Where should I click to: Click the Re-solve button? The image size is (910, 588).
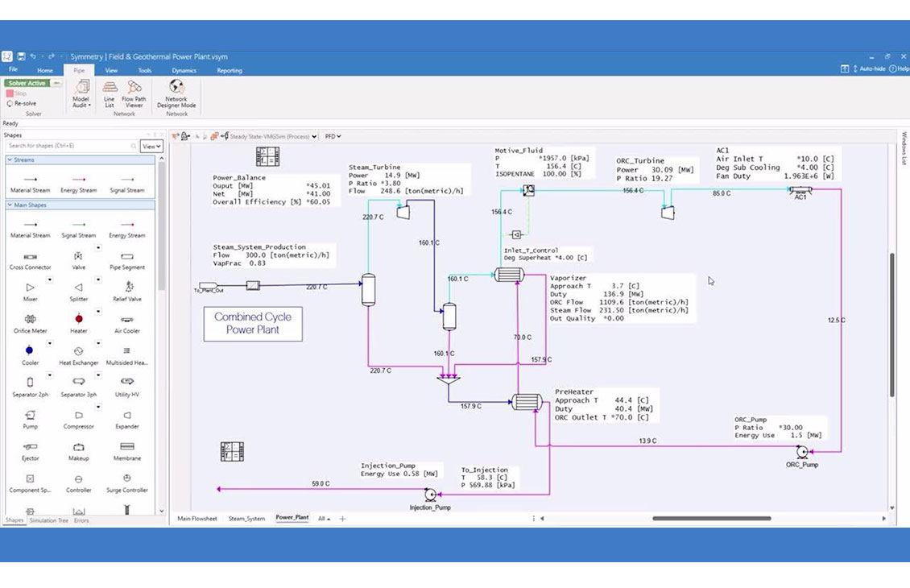[x=22, y=103]
